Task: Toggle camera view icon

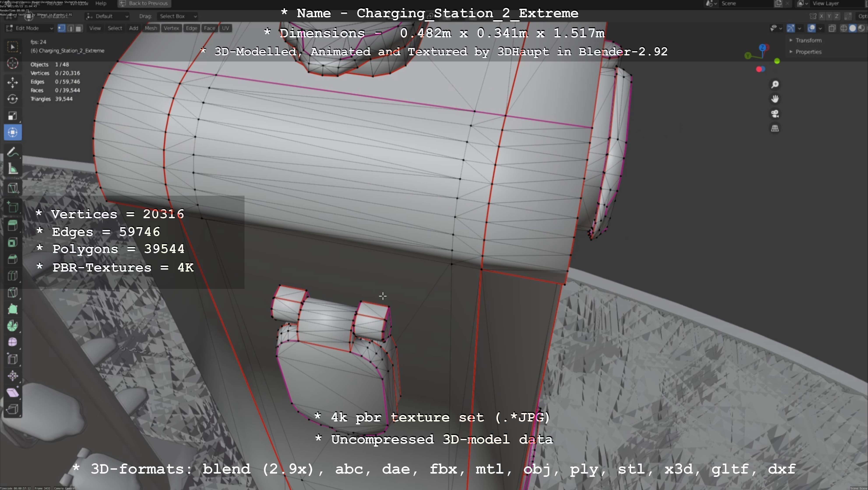Action: [775, 114]
